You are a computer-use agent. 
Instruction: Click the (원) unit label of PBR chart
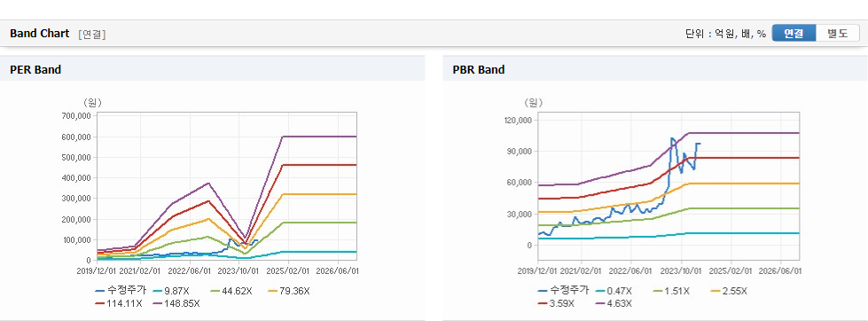point(534,103)
